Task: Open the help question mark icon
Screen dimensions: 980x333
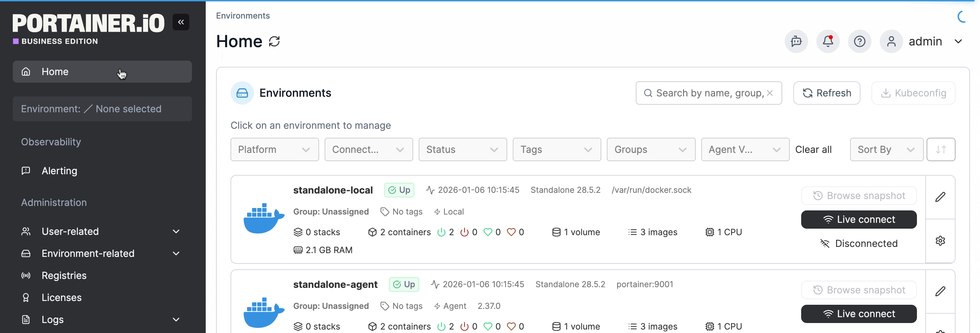Action: [859, 41]
